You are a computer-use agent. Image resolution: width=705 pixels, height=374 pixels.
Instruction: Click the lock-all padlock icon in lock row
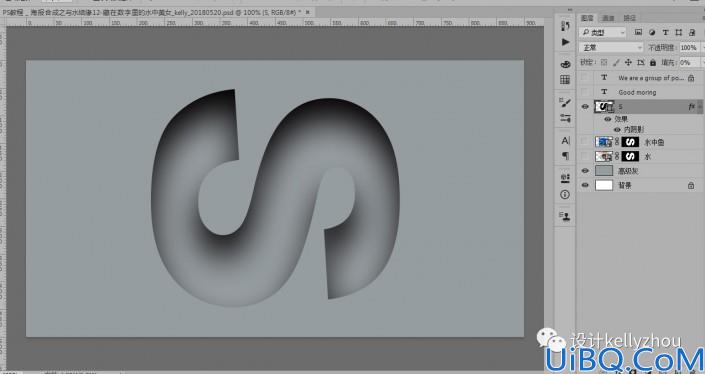[x=653, y=62]
